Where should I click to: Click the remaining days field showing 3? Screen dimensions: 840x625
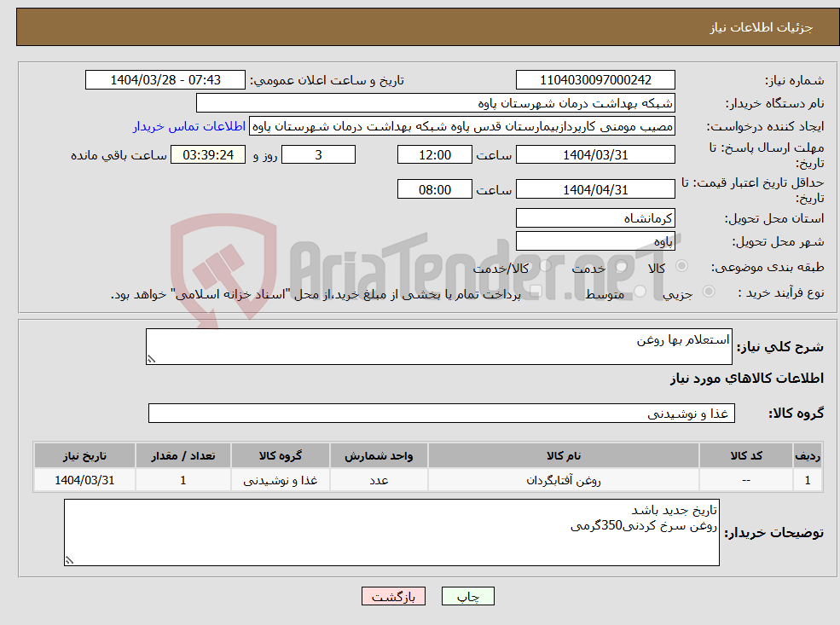[318, 155]
